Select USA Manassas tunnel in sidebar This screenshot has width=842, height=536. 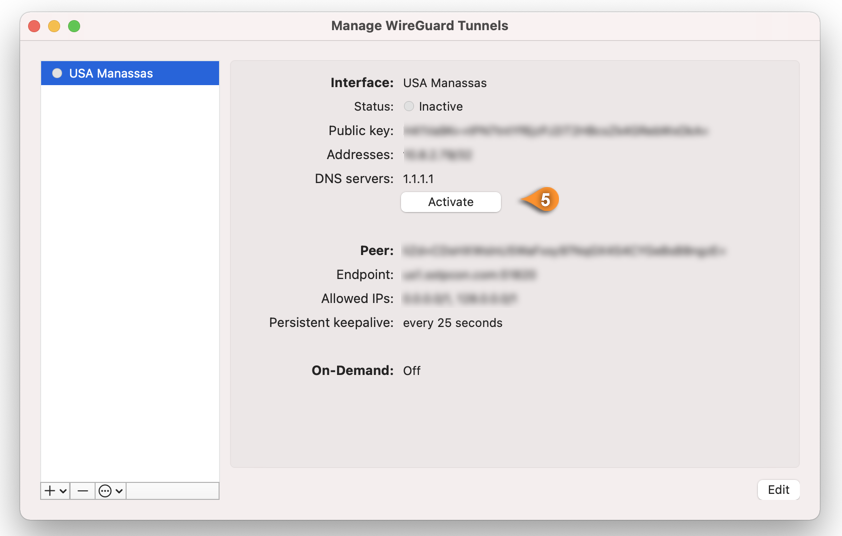[130, 73]
